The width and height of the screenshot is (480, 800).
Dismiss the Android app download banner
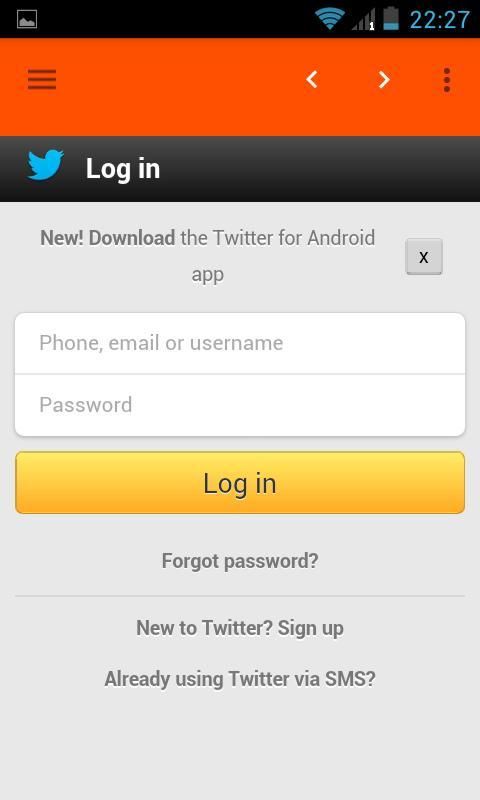(x=424, y=257)
